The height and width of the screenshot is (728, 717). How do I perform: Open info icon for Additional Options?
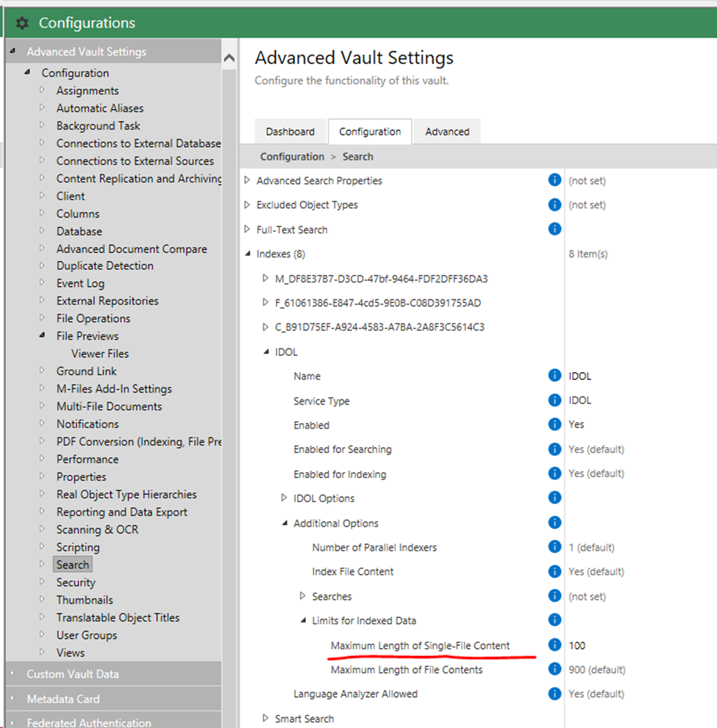tap(554, 522)
